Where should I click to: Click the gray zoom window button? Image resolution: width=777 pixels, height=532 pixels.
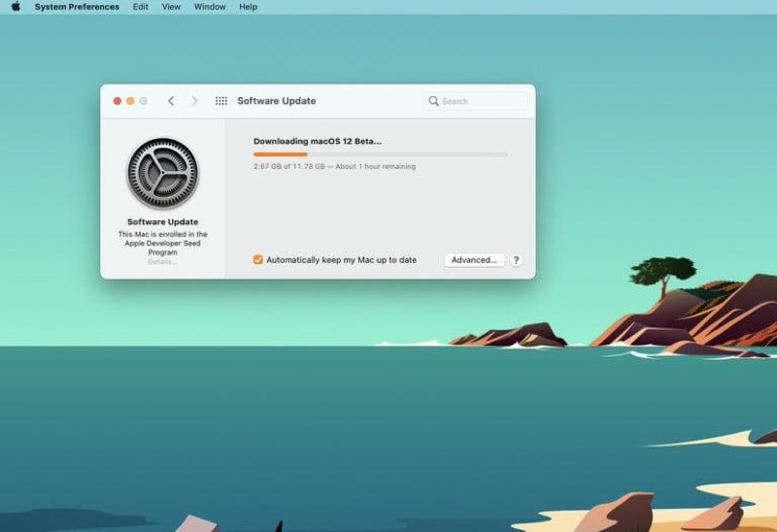144,101
